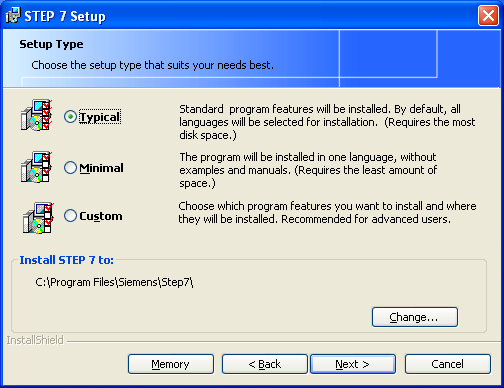Check disk space with Memory button

click(171, 364)
